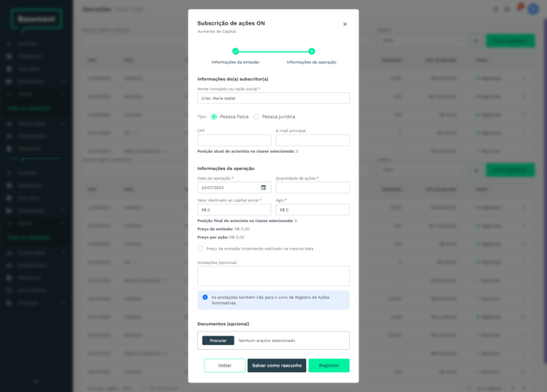
Task: Select the Pessoa física radio option
Action: point(214,117)
